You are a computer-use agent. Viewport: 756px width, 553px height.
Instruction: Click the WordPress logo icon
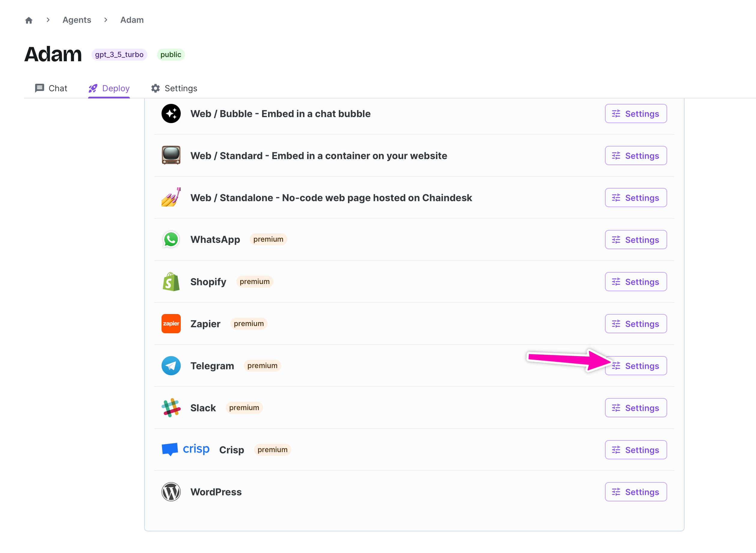171,492
